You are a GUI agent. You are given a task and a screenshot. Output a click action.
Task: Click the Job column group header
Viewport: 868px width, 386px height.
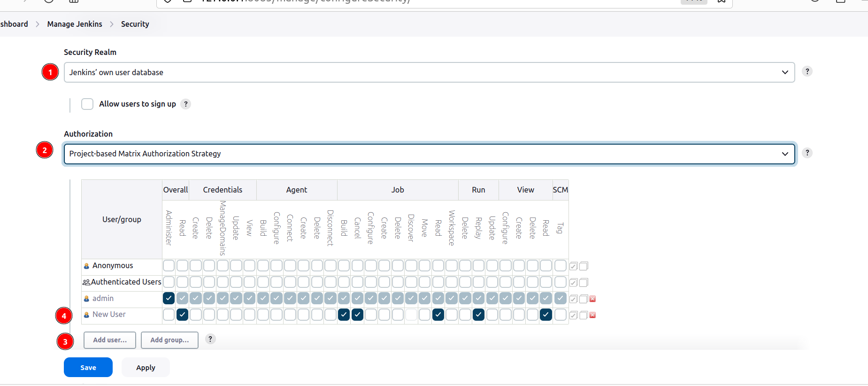pos(398,190)
